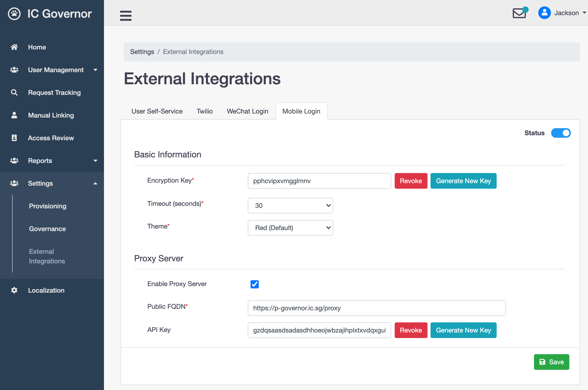Viewport: 588px width, 390px height.
Task: Expand the Theme dropdown selector
Action: [x=291, y=227]
